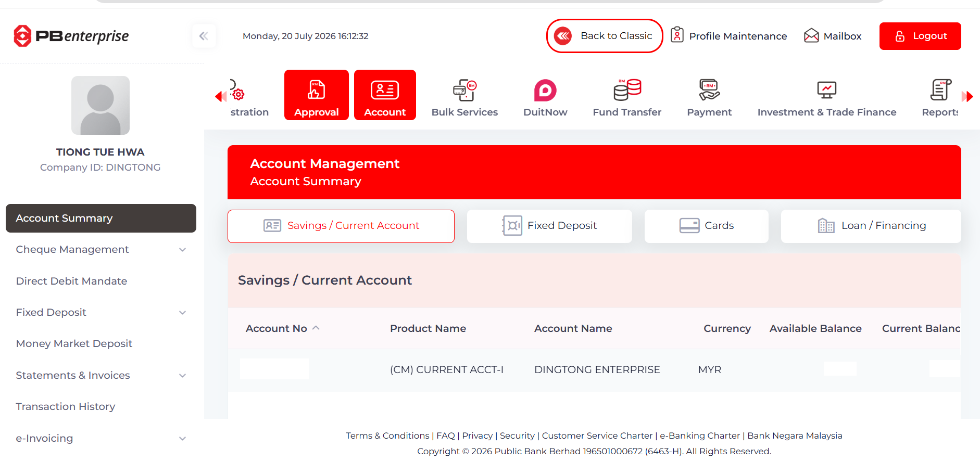980x461 pixels.
Task: Click the Product Name column header
Action: click(x=428, y=328)
